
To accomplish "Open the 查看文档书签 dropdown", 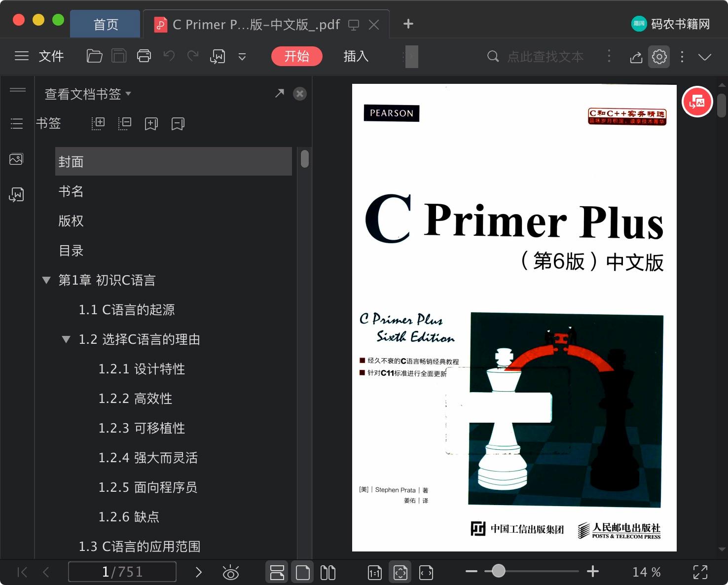I will point(87,94).
